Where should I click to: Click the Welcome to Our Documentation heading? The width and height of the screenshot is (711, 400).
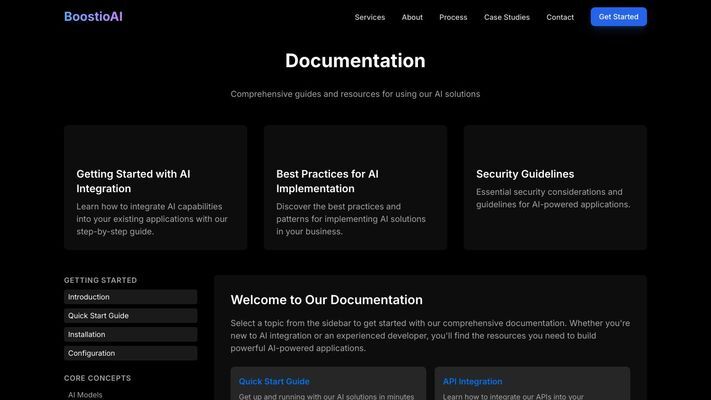tap(326, 300)
